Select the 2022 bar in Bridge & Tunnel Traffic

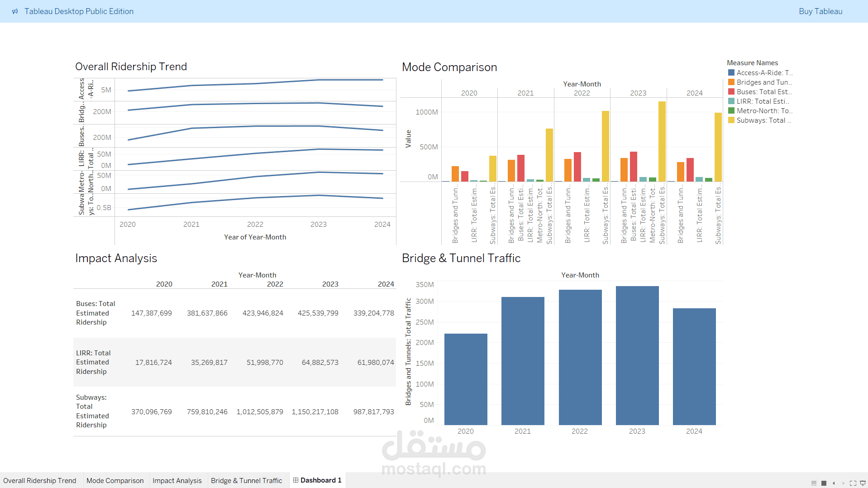click(x=580, y=357)
